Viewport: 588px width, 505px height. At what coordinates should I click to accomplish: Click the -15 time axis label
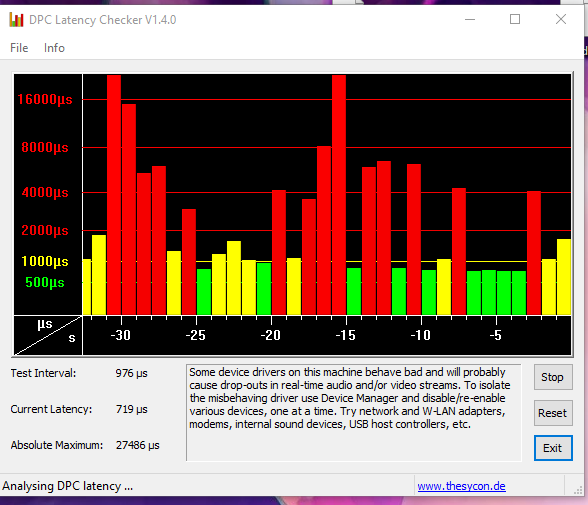coord(345,335)
